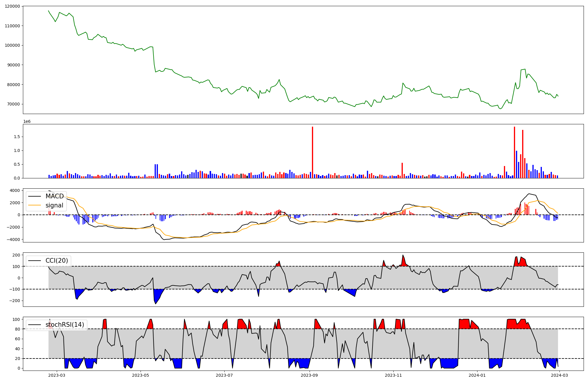Click the stochRSI(14) legend entry
Viewport: 588px width, 382px height.
coord(65,325)
